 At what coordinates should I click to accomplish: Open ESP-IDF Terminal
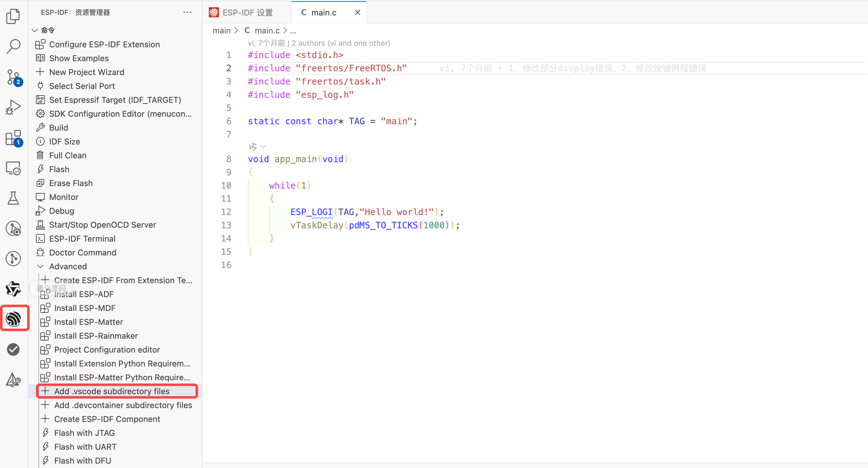coord(82,238)
